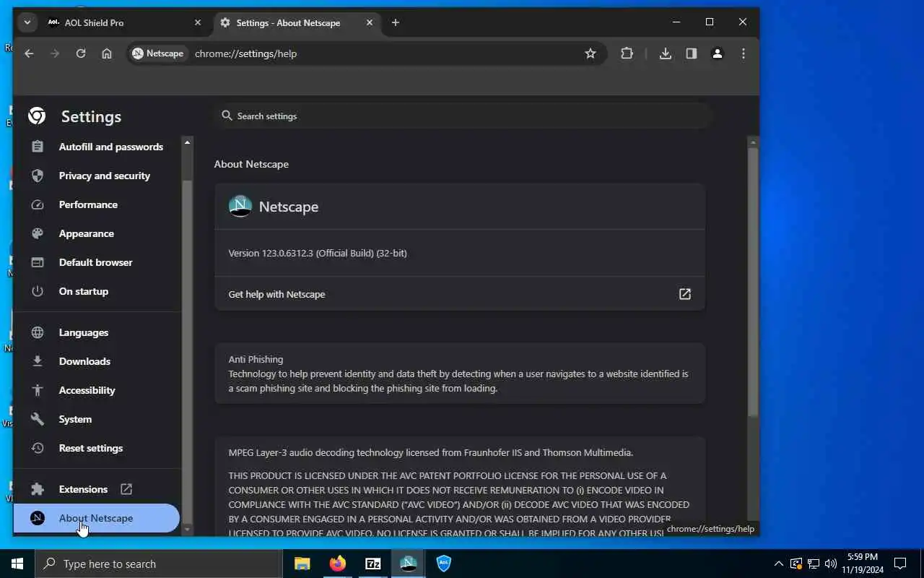This screenshot has height=578, width=924.
Task: Toggle the side panel icon
Action: click(x=692, y=53)
